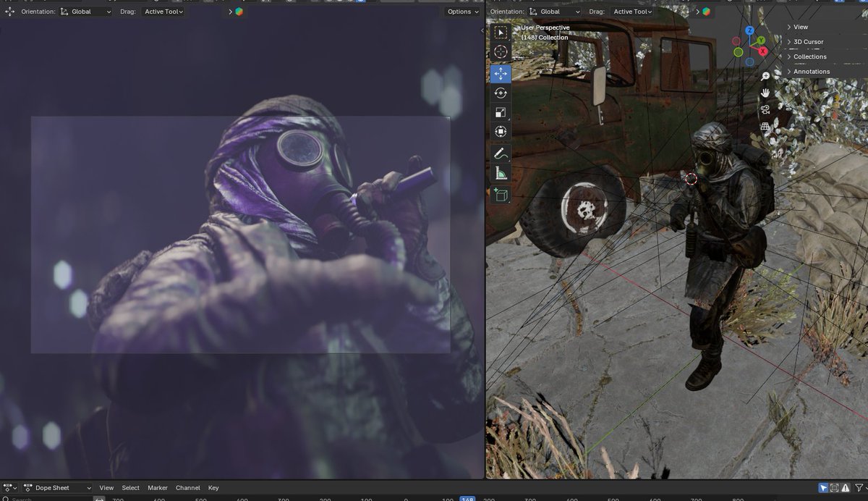
Task: Open the Dope Sheet editor type icon
Action: pyautogui.click(x=10, y=488)
